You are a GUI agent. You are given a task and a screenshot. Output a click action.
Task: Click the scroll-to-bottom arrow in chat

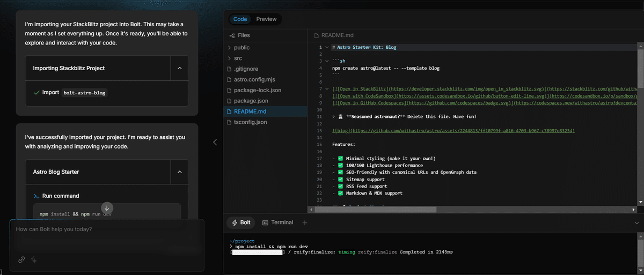coord(107,208)
